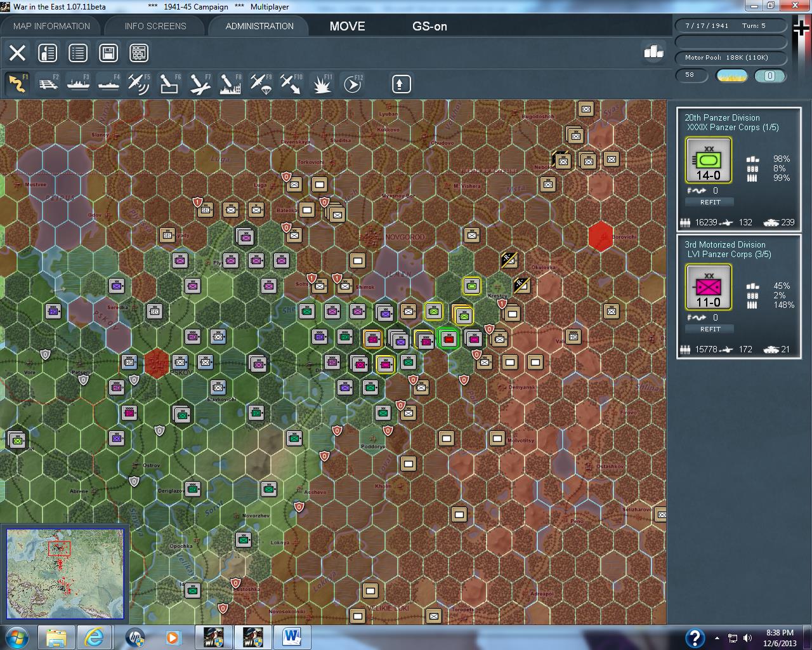812x650 pixels.
Task: Click the minimap overview in the corner
Action: tap(65, 574)
